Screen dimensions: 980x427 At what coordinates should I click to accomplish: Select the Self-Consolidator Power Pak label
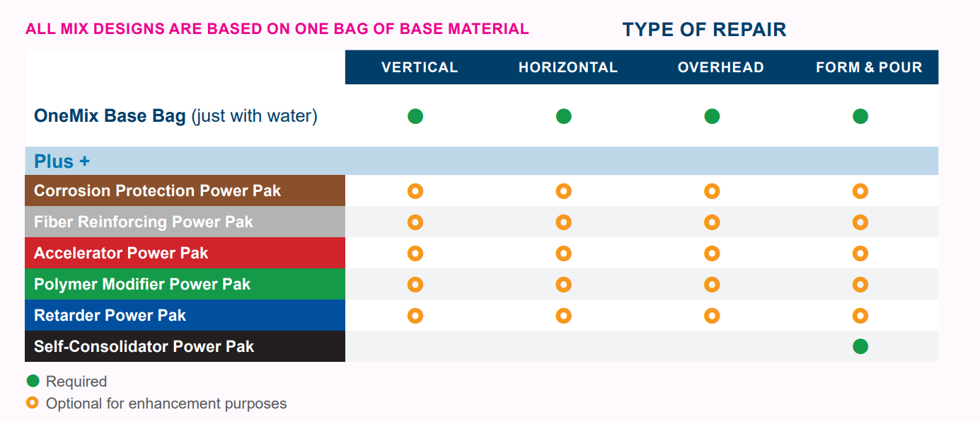point(144,346)
